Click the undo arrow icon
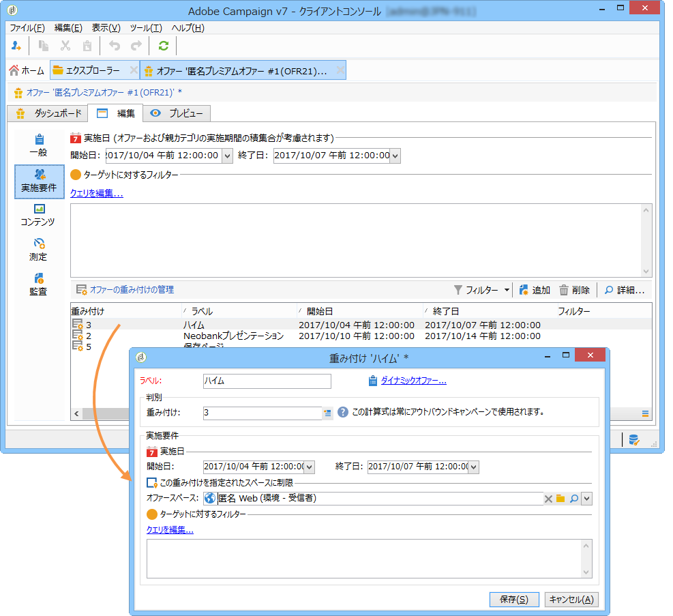 pyautogui.click(x=114, y=46)
